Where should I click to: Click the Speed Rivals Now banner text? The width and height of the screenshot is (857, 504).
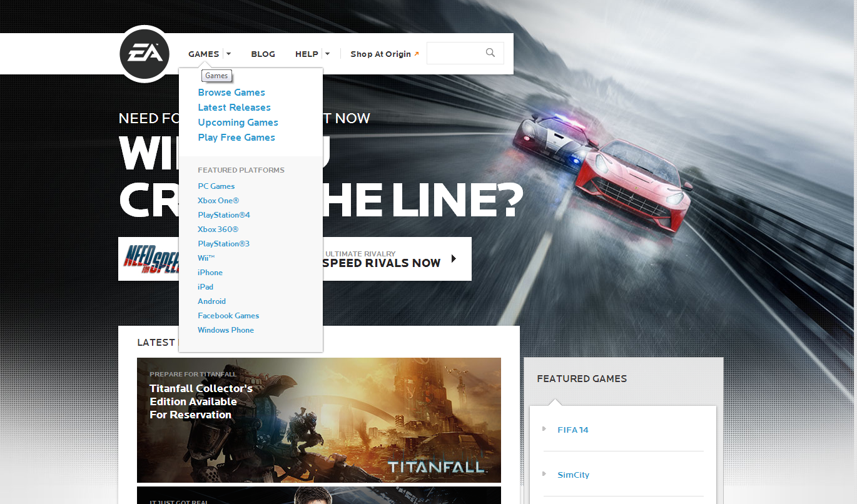382,263
